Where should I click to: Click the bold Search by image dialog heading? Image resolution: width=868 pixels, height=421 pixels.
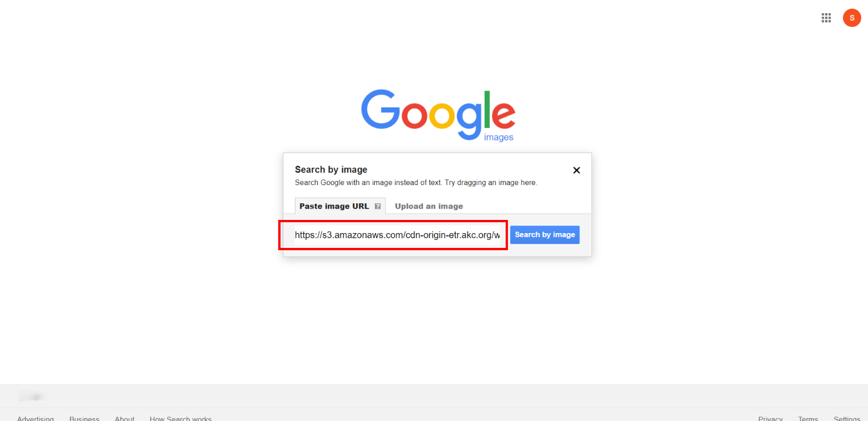(x=331, y=170)
